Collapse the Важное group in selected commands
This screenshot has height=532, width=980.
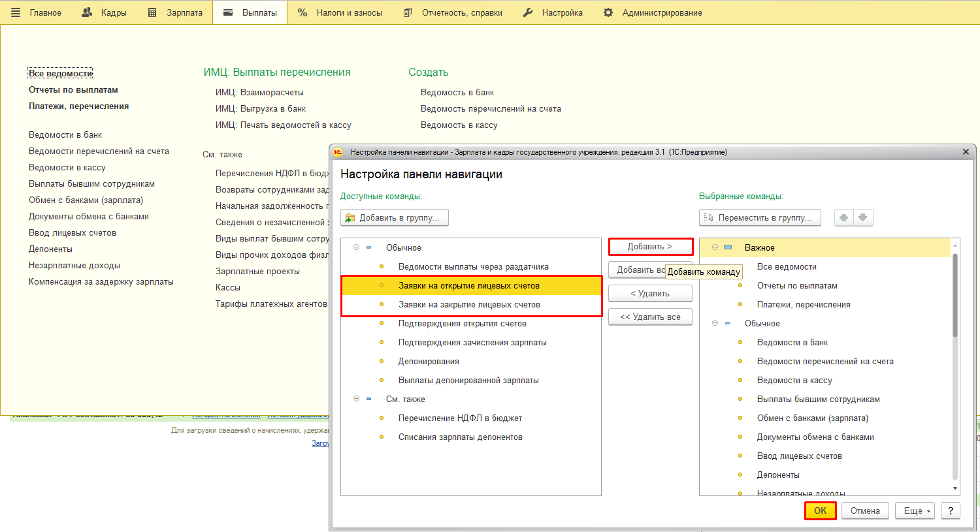(x=715, y=247)
